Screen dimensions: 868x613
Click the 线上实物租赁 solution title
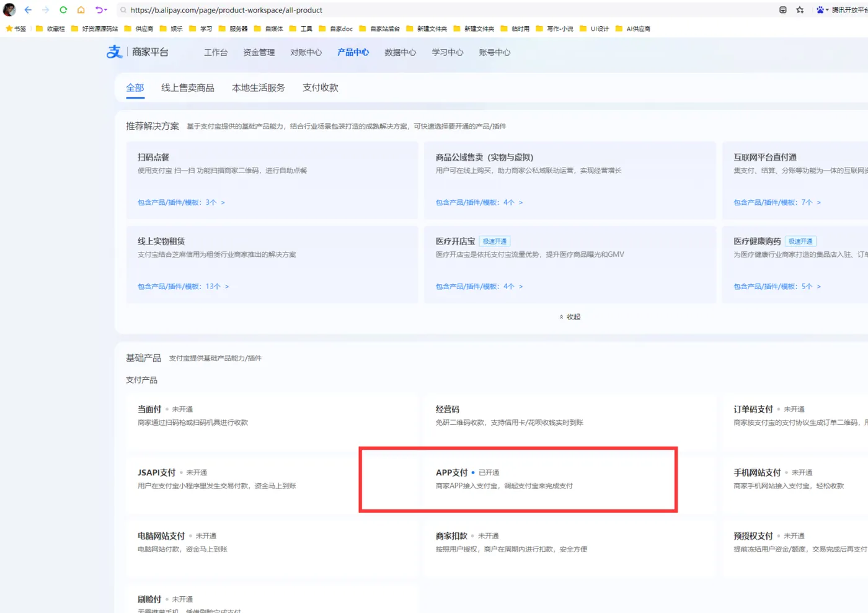pyautogui.click(x=161, y=241)
